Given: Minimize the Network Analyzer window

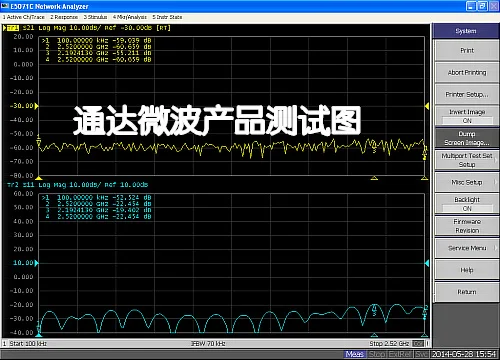Looking at the screenshot, I should click(x=471, y=6).
